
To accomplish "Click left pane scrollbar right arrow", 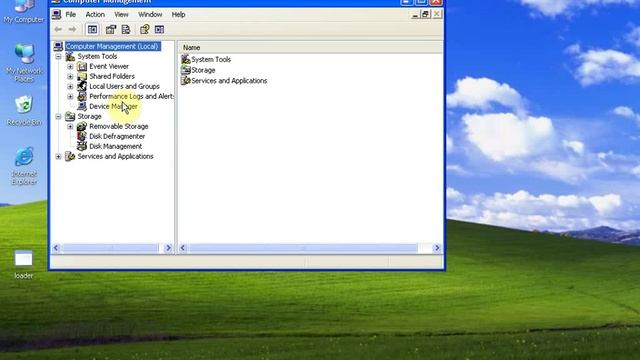I will 168,248.
